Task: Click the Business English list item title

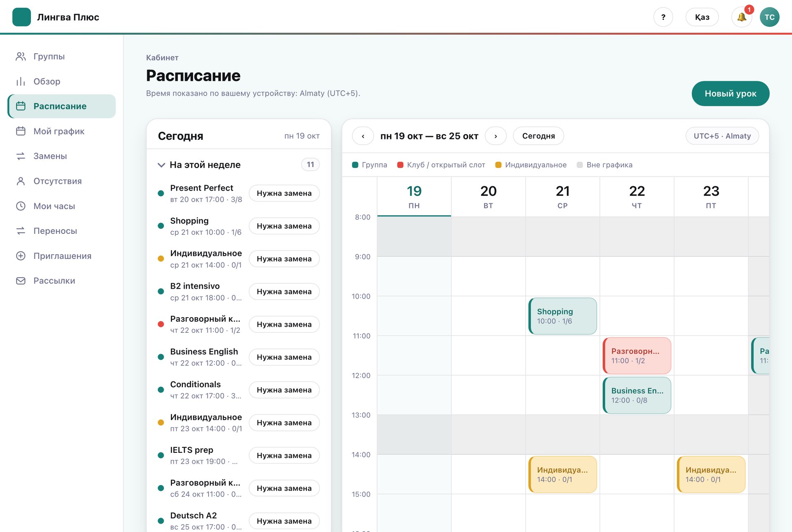Action: (x=204, y=352)
